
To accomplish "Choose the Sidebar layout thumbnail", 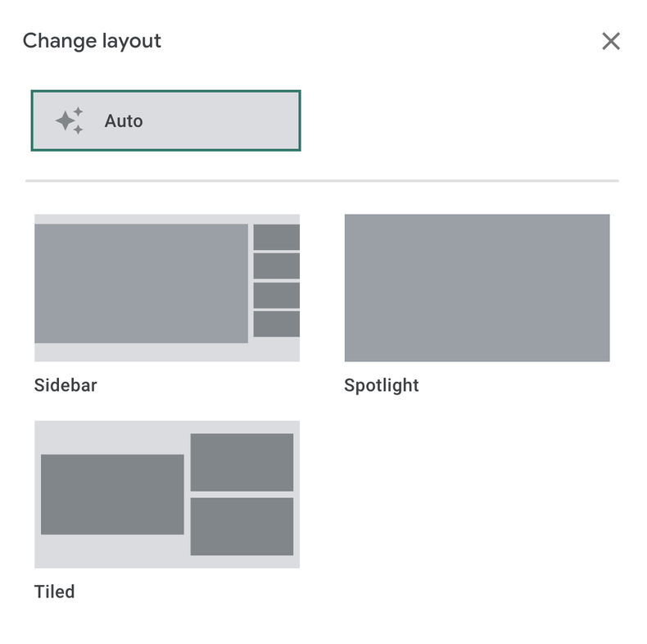I will [x=166, y=288].
